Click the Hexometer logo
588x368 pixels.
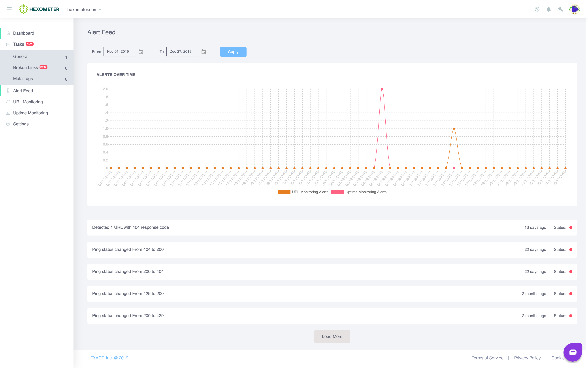click(39, 9)
